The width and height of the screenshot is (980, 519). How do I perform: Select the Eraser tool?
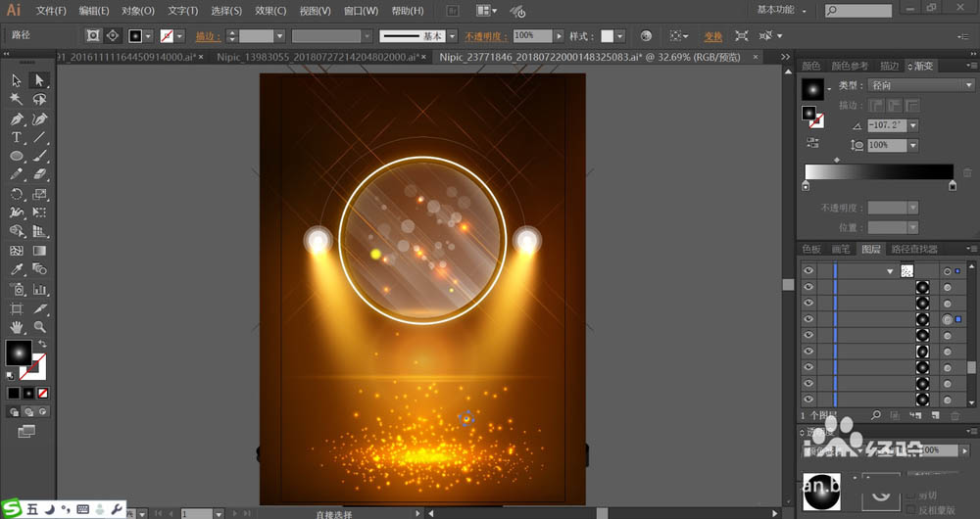coord(39,175)
